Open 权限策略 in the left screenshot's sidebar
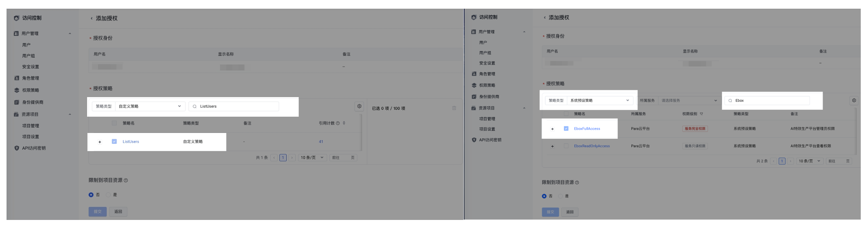868x229 pixels. [x=30, y=90]
